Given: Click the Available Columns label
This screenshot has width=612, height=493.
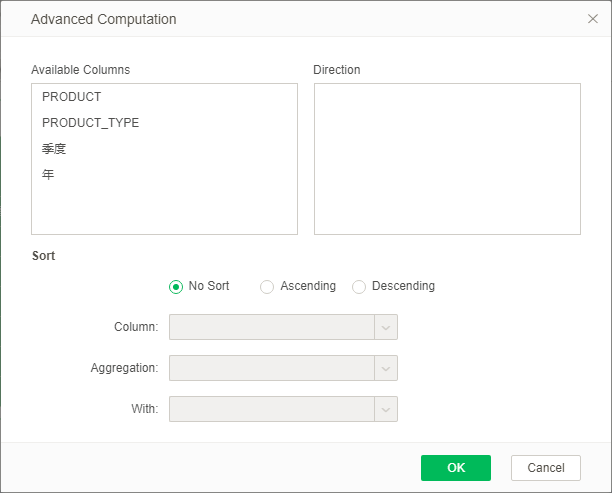Looking at the screenshot, I should [80, 70].
